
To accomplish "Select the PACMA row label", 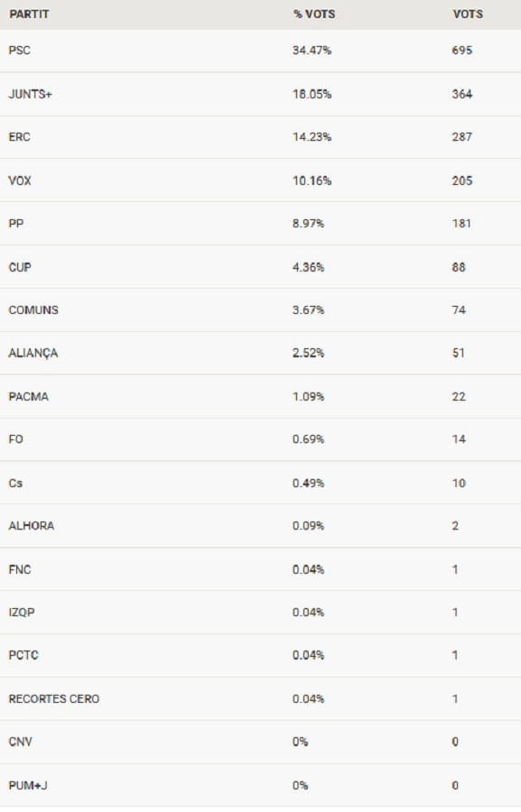I will [29, 397].
